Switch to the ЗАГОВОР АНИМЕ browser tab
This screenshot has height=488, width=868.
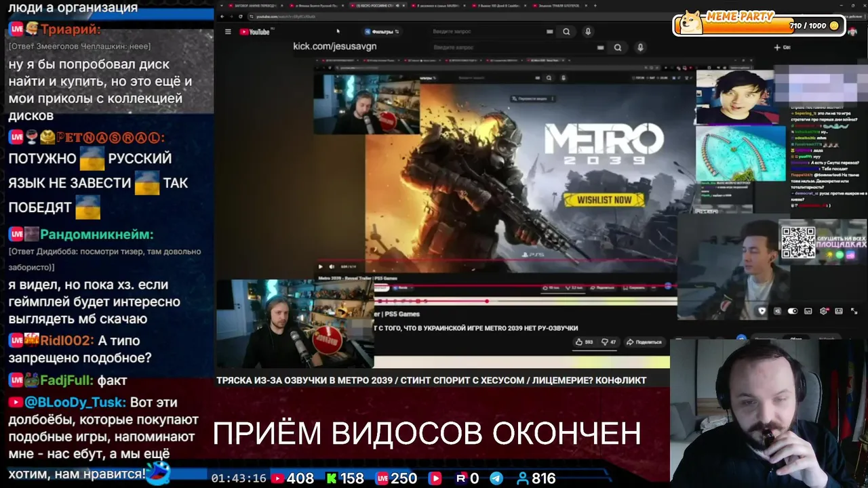click(255, 5)
